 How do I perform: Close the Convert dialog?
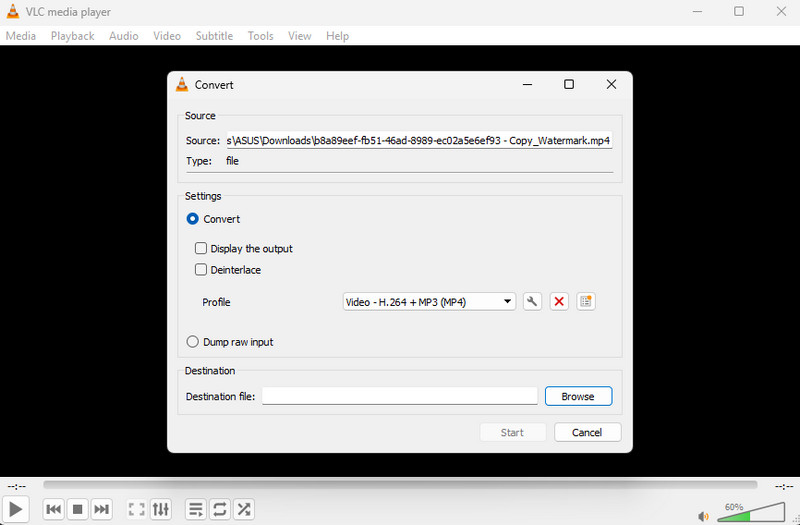[x=611, y=84]
